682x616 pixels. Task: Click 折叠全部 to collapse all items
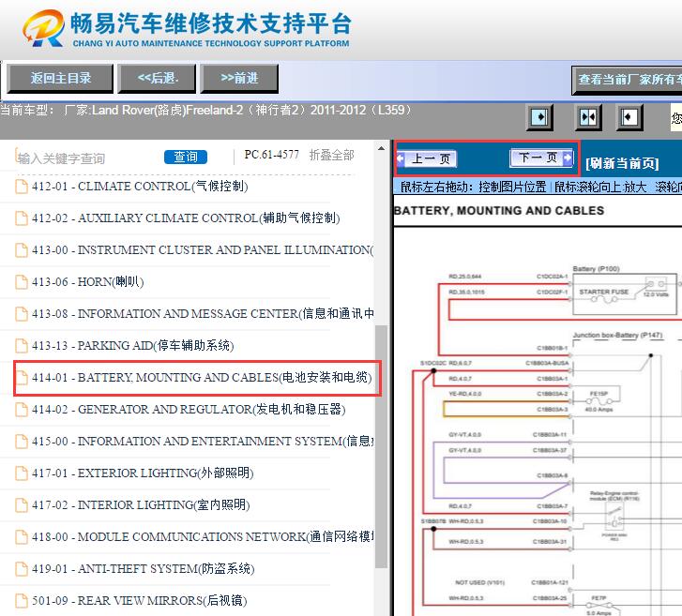332,155
